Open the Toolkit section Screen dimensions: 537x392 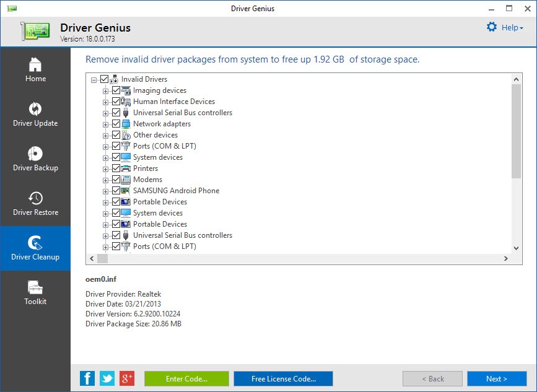[35, 293]
